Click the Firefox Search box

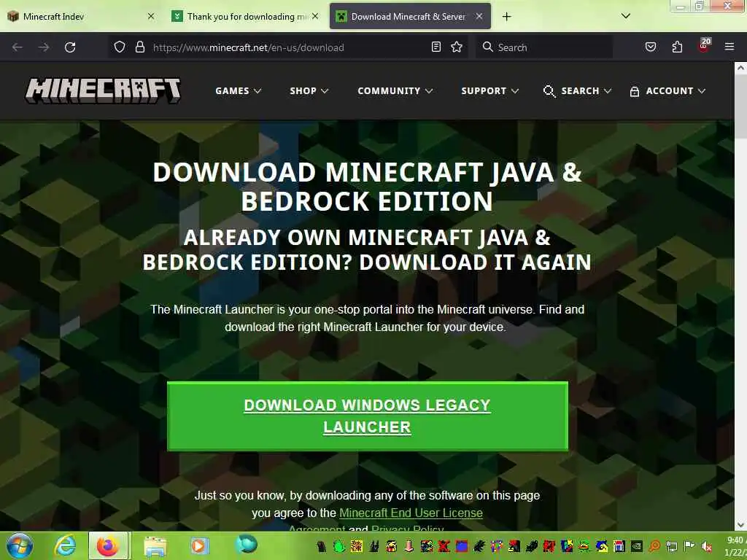click(544, 47)
